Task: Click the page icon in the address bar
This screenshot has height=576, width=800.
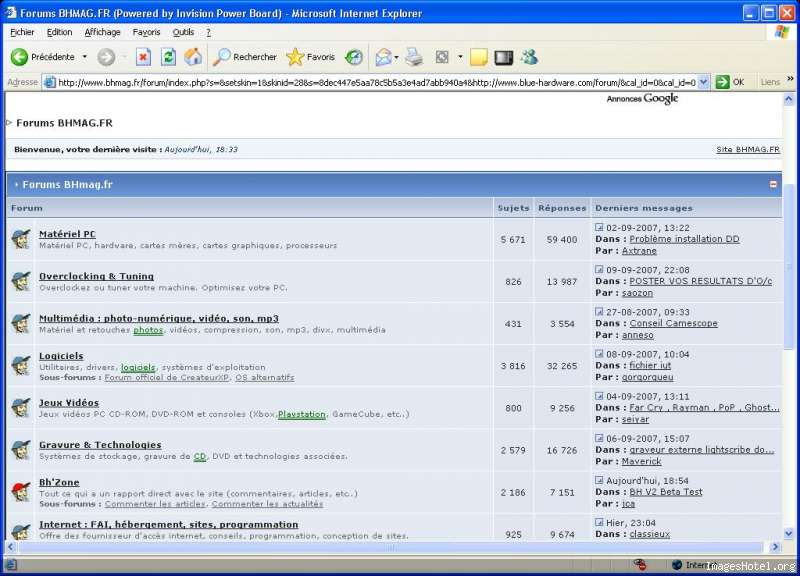Action: click(49, 82)
